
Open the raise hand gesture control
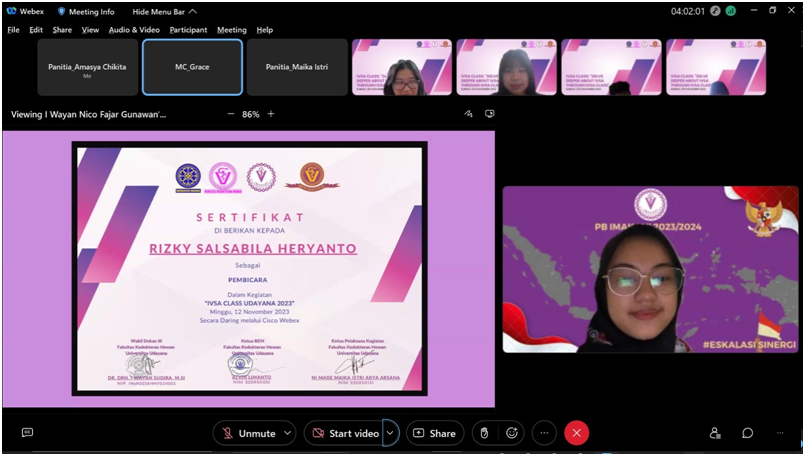click(484, 433)
